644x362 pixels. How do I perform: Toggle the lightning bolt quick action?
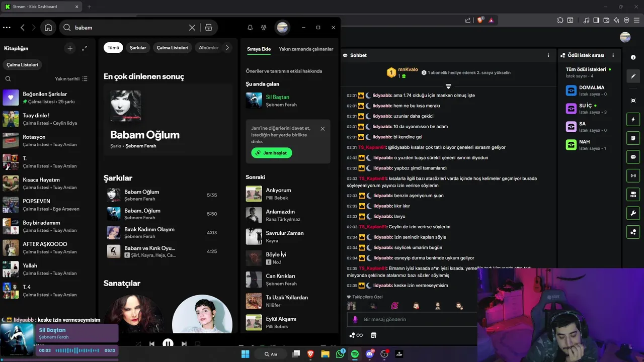(633, 120)
